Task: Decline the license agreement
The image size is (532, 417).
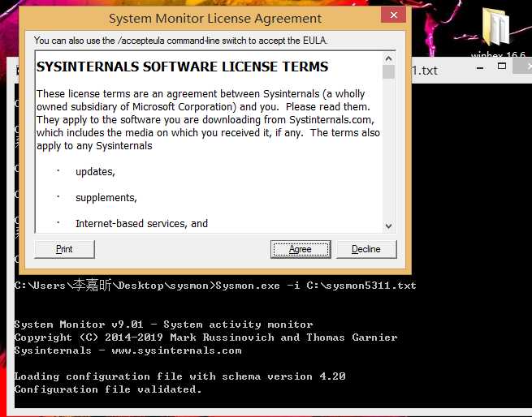Action: click(x=366, y=249)
